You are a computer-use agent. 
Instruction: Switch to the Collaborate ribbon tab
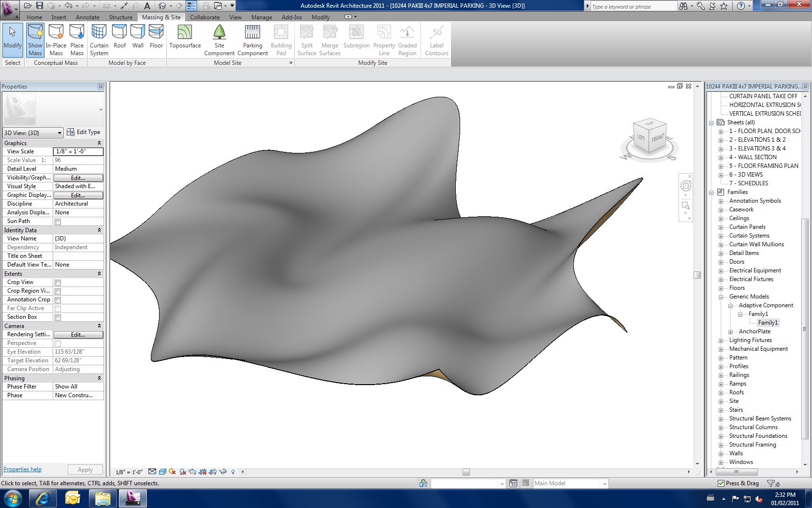(x=204, y=17)
